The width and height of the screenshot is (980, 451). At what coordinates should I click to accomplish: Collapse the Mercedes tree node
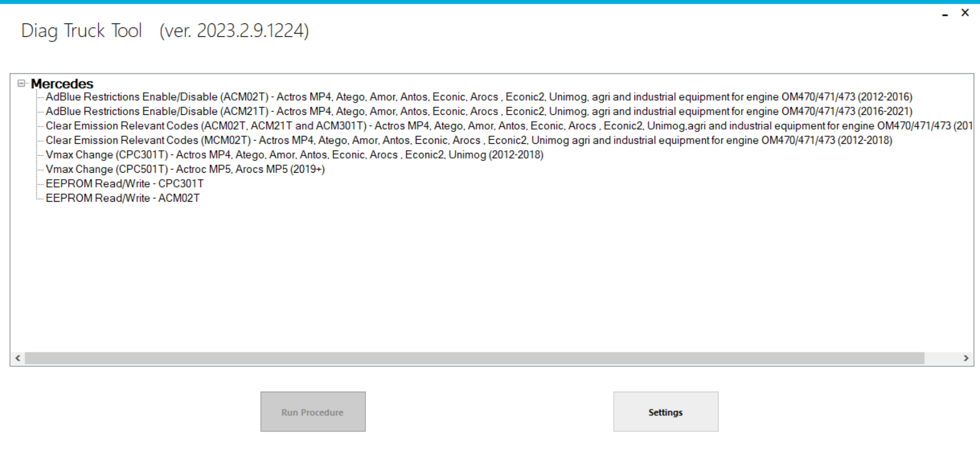pos(21,83)
